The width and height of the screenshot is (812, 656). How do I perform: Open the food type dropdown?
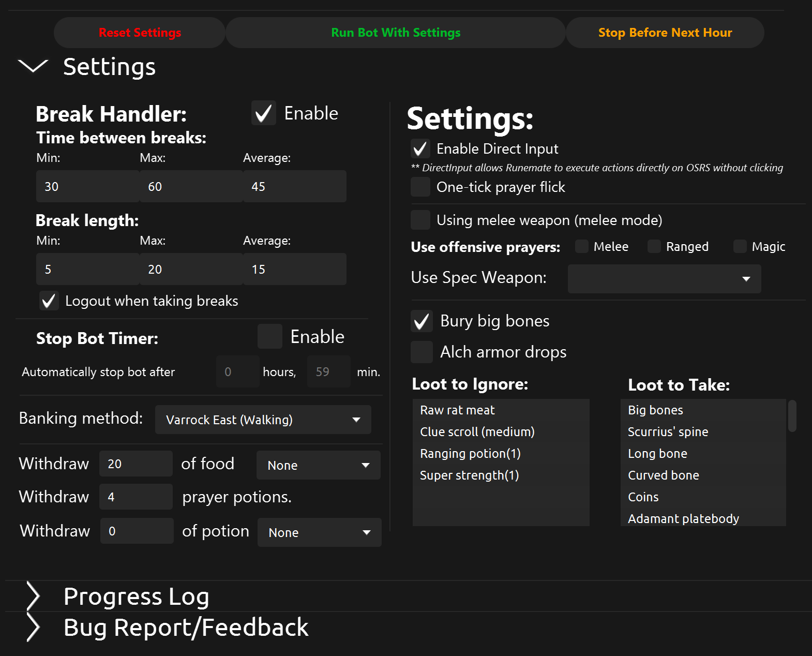click(x=318, y=465)
